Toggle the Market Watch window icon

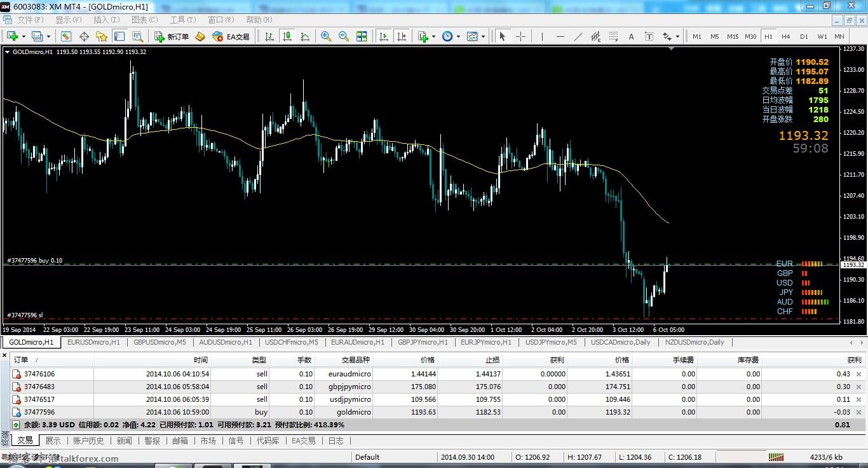65,36
